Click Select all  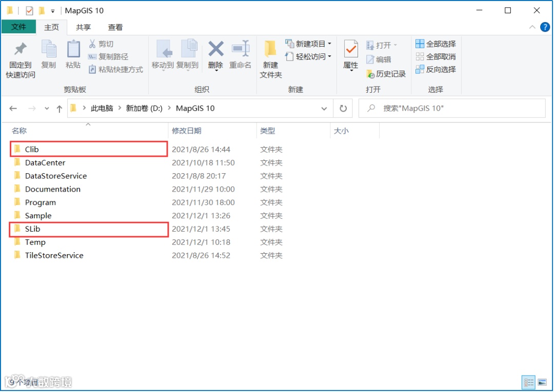click(436, 44)
